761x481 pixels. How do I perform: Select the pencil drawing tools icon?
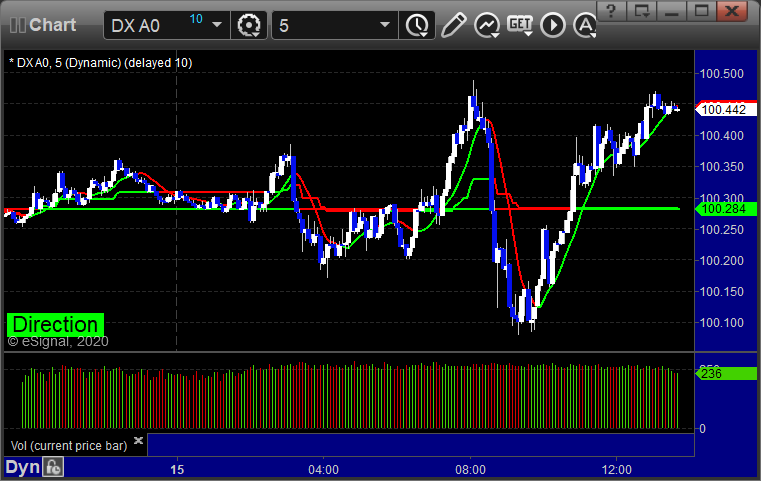coord(454,25)
